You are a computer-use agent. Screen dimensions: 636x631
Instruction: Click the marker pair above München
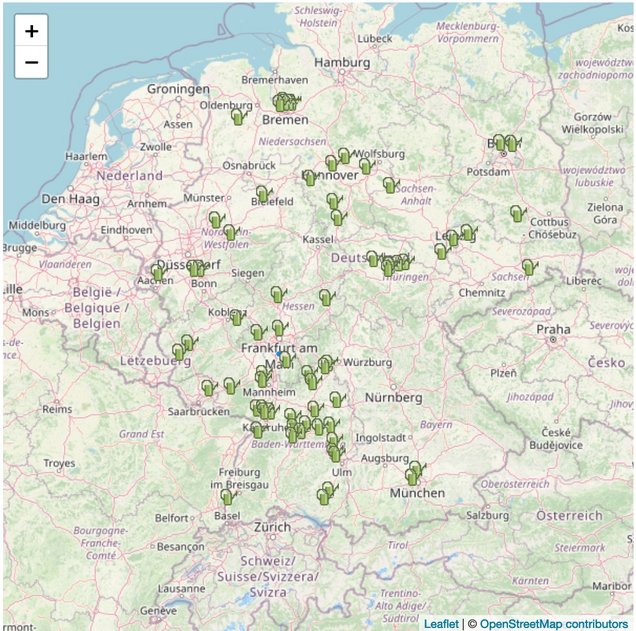(414, 473)
